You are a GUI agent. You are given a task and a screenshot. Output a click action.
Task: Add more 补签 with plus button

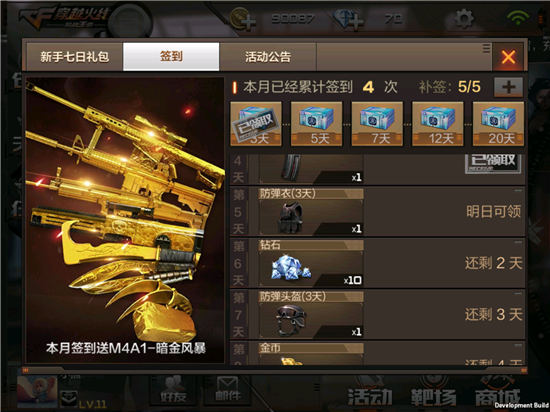(508, 87)
